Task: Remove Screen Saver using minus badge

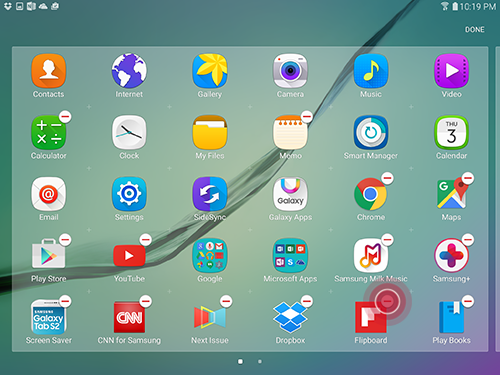Action: tap(65, 301)
